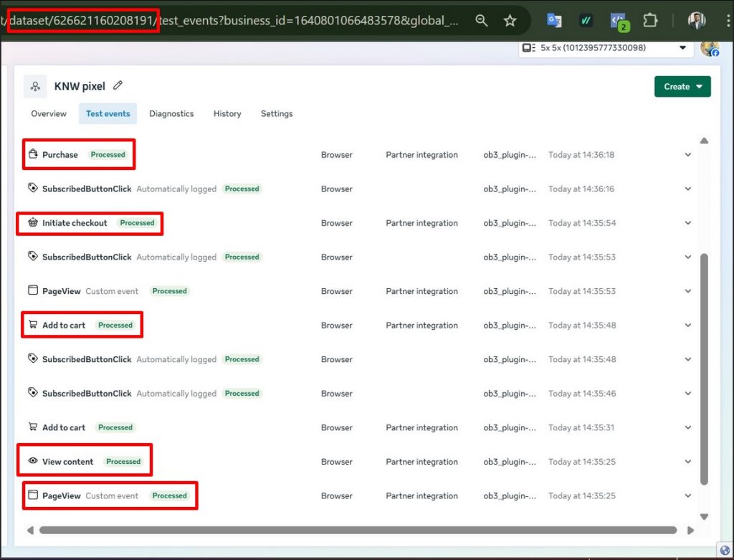Click the green Create button
Viewport: 734px width, 560px height.
pos(682,87)
